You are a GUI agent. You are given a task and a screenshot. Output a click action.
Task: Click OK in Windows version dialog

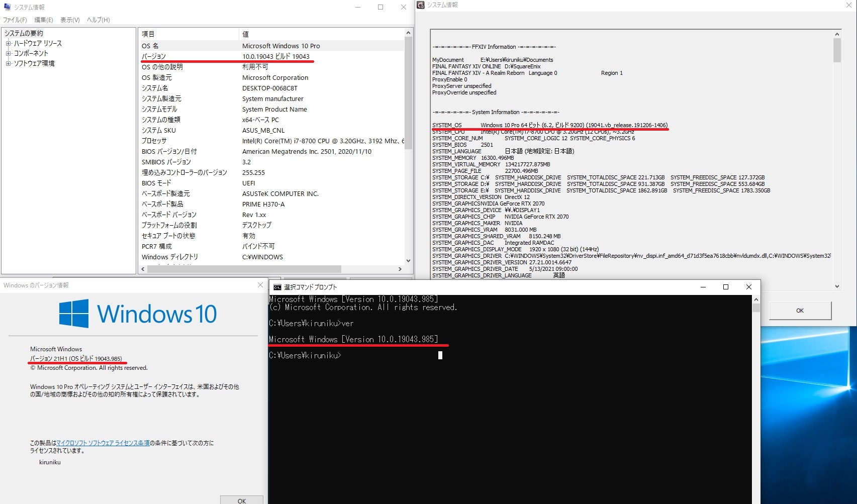242,500
